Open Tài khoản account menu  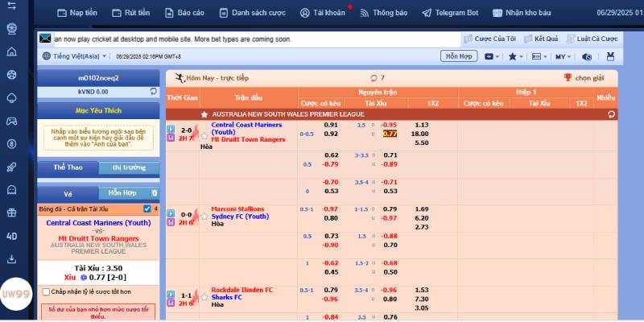tap(323, 13)
